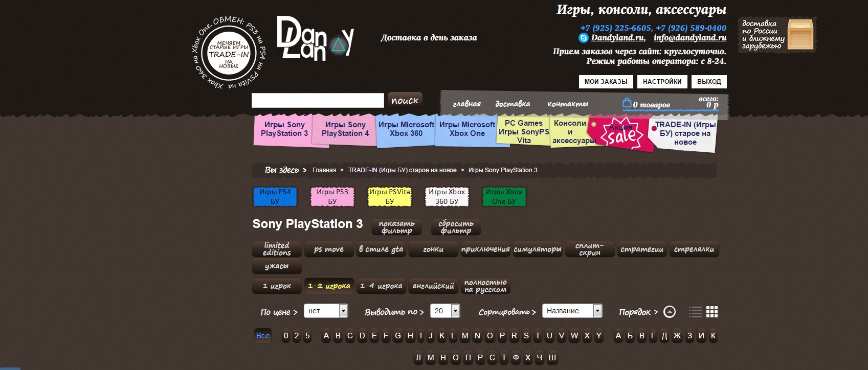868x370 pixels.
Task: Click the shopping cart icon
Action: [627, 103]
